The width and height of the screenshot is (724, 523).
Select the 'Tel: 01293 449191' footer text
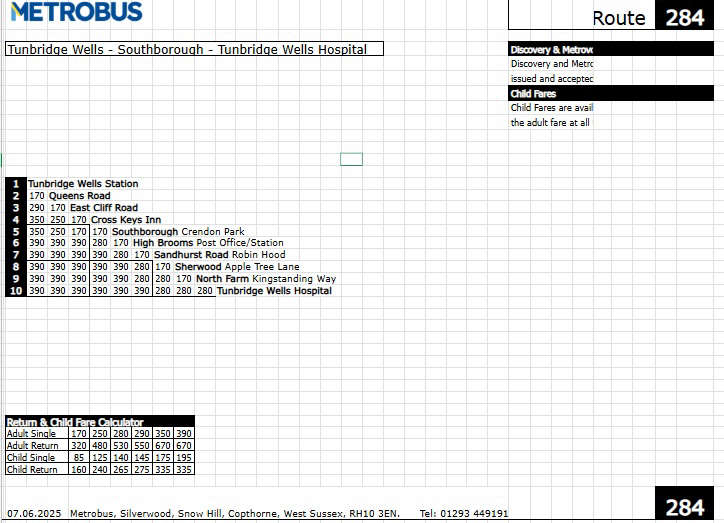click(x=464, y=513)
